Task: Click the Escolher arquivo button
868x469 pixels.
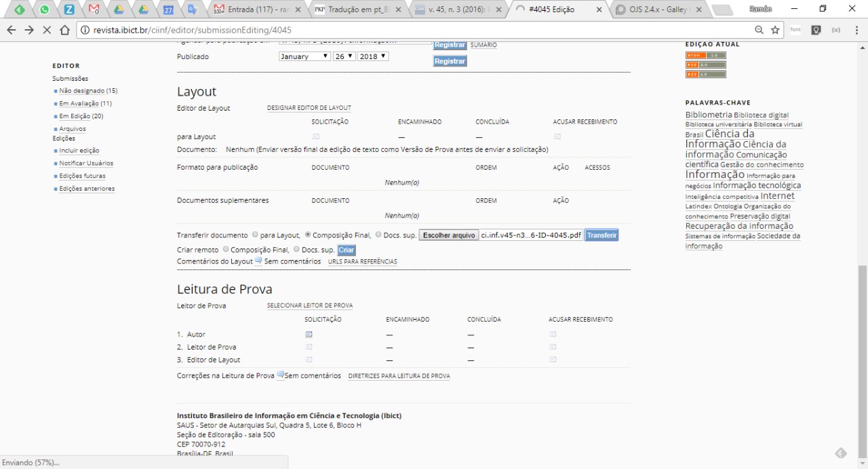Action: (x=449, y=235)
